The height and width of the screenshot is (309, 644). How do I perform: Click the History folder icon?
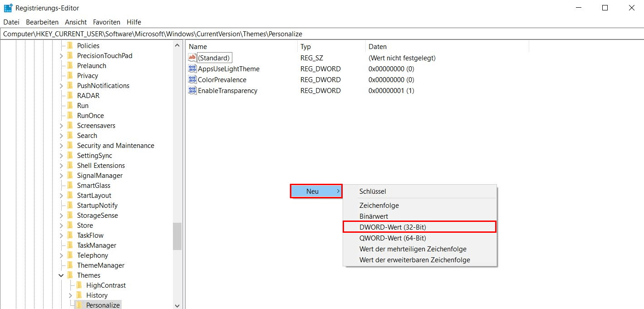pos(79,295)
